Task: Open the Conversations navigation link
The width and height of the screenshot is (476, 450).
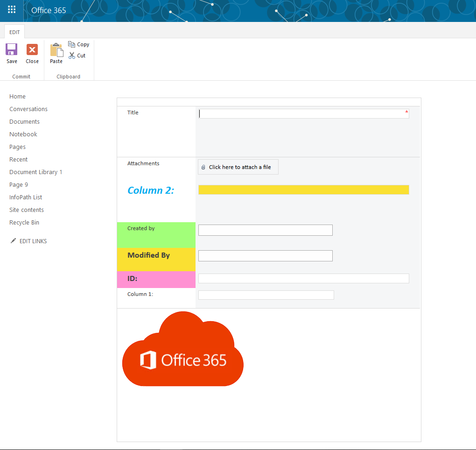Action: tap(28, 109)
